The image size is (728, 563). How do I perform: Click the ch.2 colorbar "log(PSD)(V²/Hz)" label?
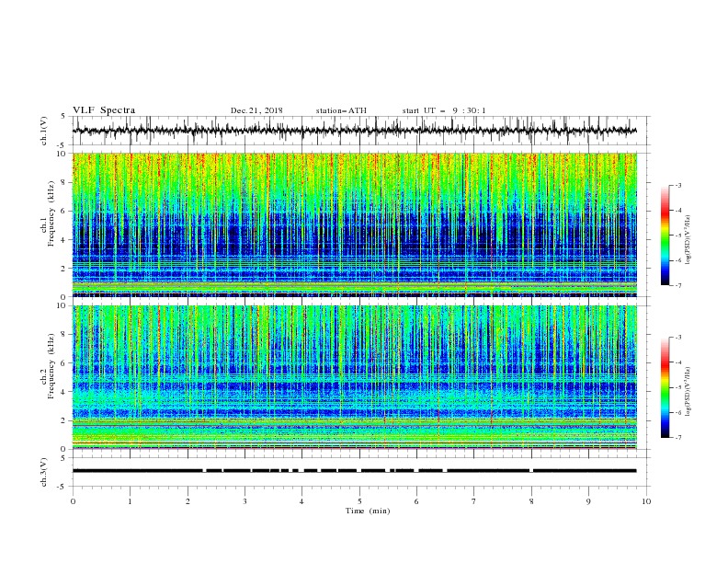coord(688,392)
